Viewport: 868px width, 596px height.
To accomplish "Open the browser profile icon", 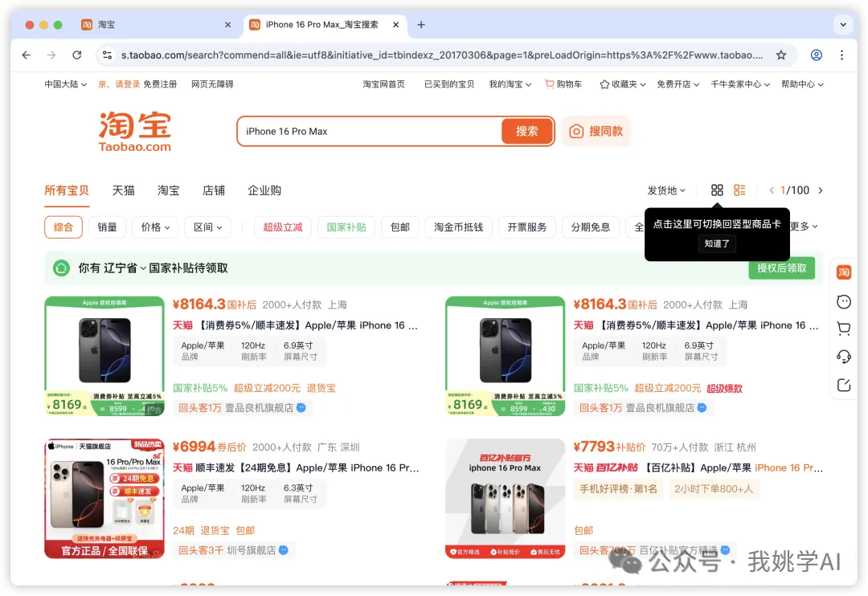I will (x=816, y=55).
